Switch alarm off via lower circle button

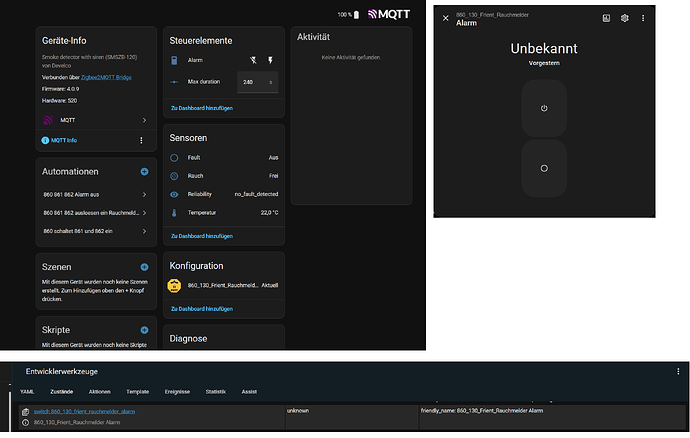tap(544, 168)
